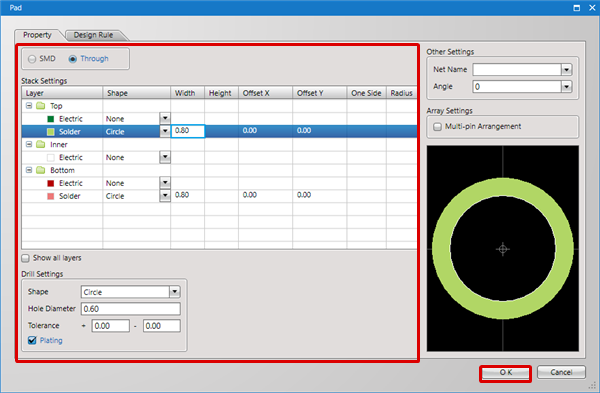Click the minus Tolerance field
The width and height of the screenshot is (600, 393).
(161, 326)
